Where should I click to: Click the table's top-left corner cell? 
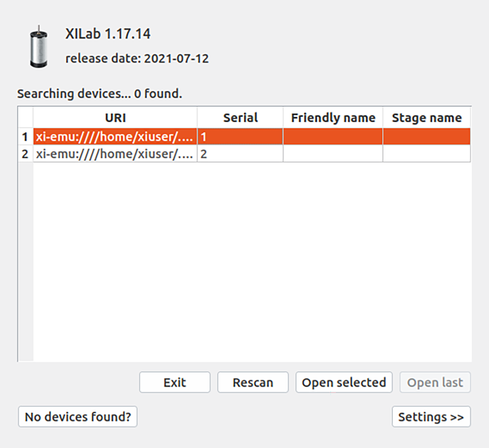coord(25,118)
